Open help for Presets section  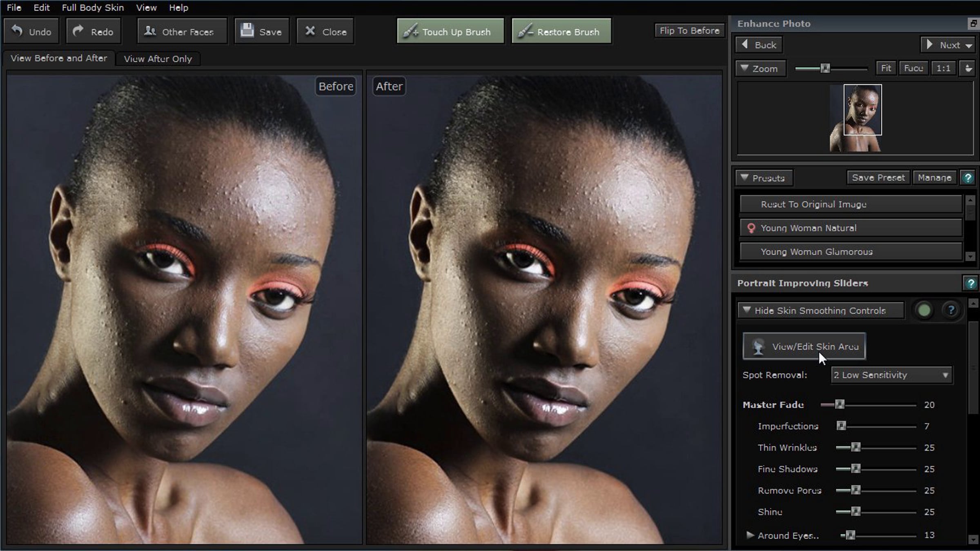pyautogui.click(x=967, y=178)
